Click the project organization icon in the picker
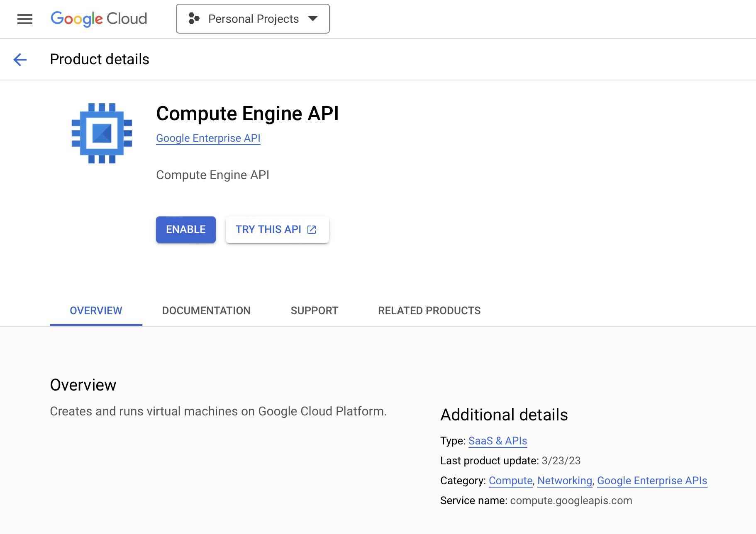 click(x=193, y=18)
